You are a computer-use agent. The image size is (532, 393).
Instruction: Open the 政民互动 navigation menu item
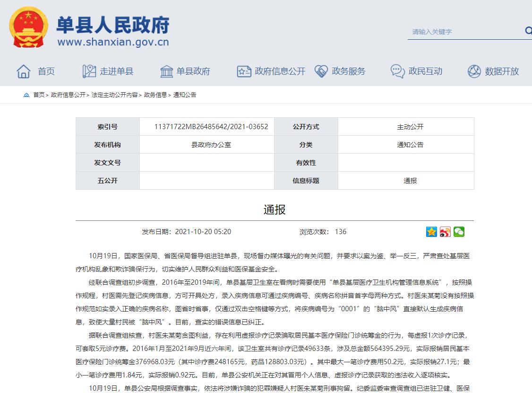425,71
